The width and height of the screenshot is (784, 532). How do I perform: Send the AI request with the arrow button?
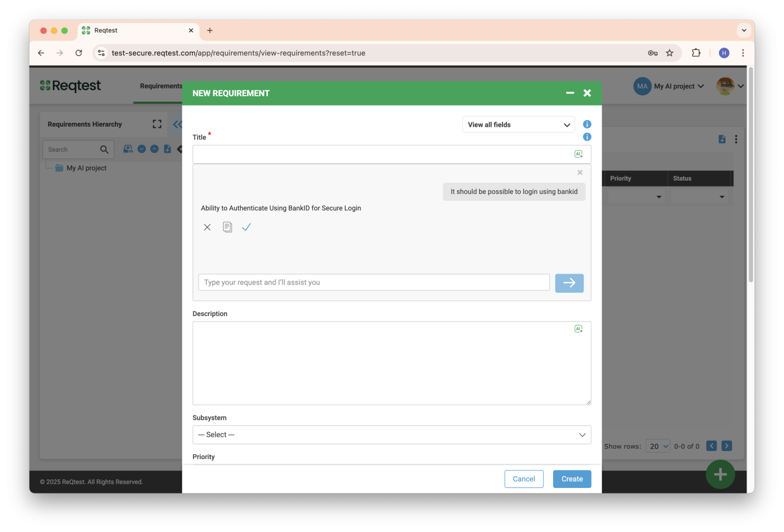pos(569,283)
